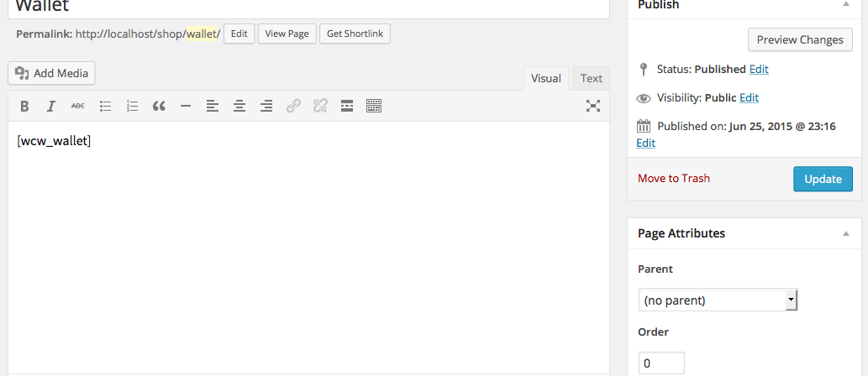The width and height of the screenshot is (868, 376).
Task: Insert a horizontal line
Action: pyautogui.click(x=186, y=106)
